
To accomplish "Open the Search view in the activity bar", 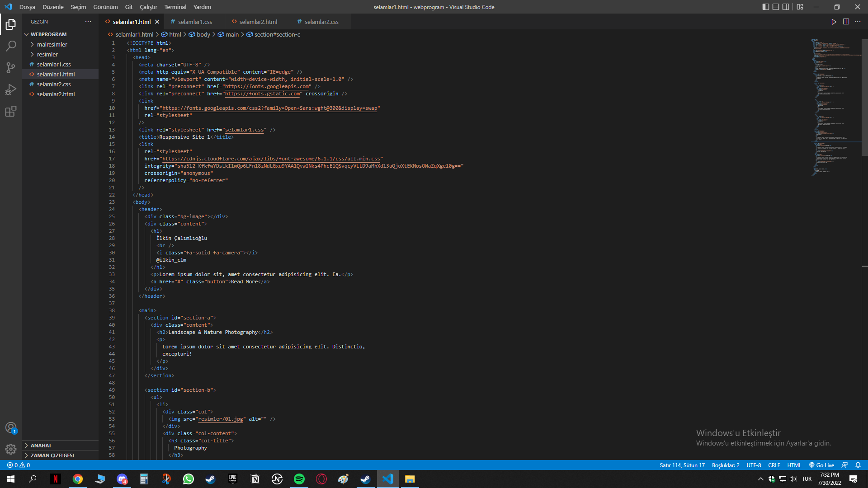I will click(11, 46).
